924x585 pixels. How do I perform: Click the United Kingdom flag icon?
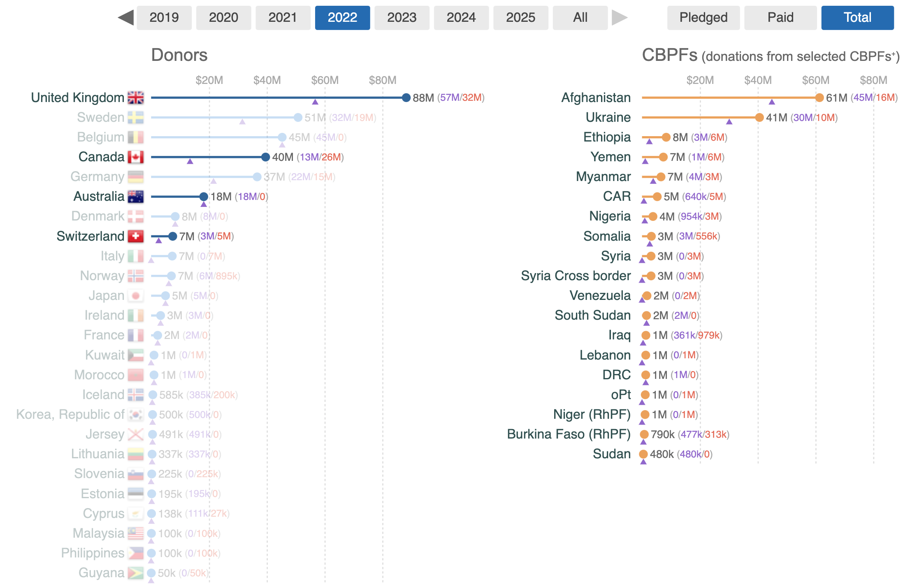[x=135, y=97]
